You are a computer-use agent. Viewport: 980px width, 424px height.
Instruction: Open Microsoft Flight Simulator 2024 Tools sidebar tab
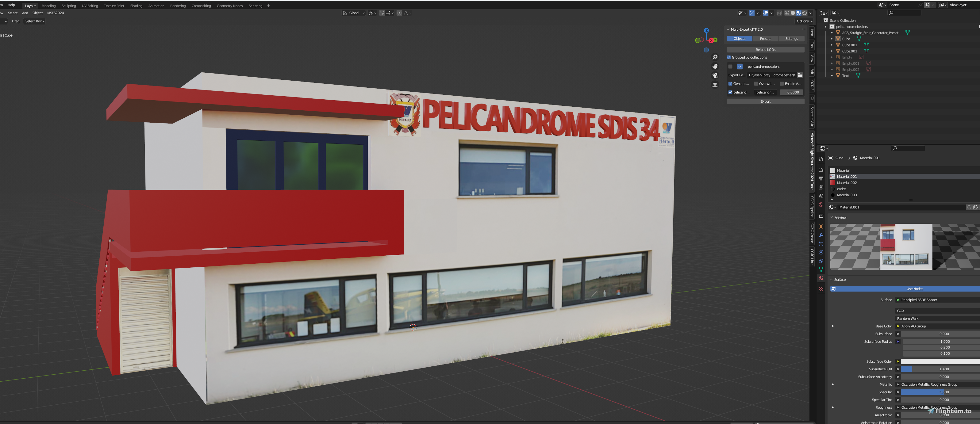pyautogui.click(x=812, y=161)
